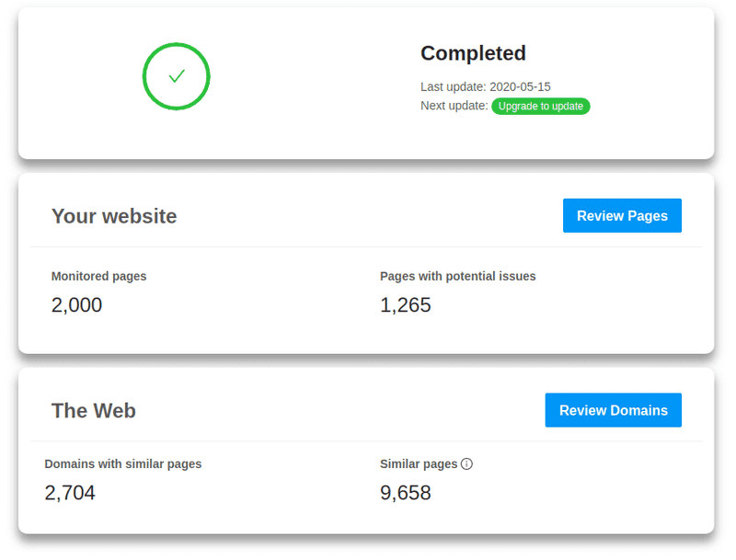Open Review Domains
The image size is (736, 560).
(613, 410)
